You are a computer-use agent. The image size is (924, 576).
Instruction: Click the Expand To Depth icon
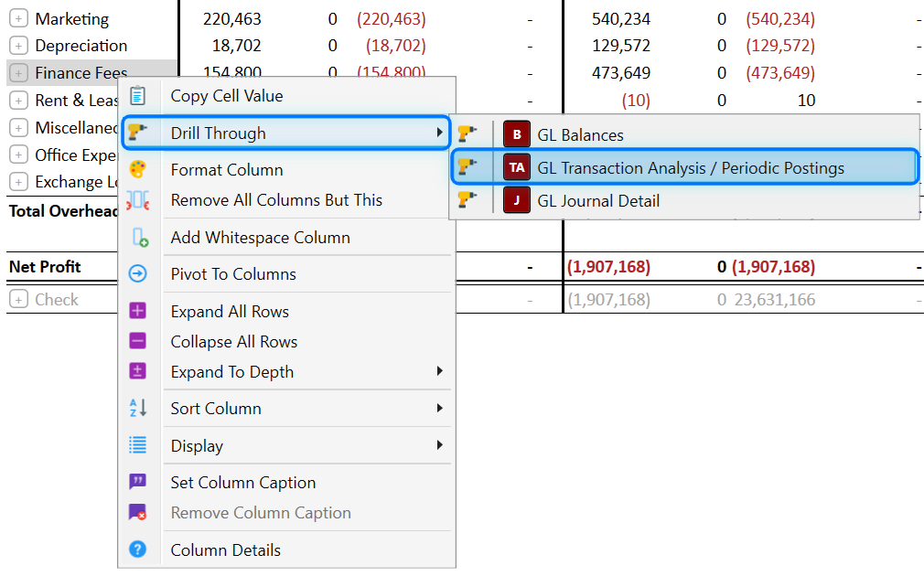[137, 371]
